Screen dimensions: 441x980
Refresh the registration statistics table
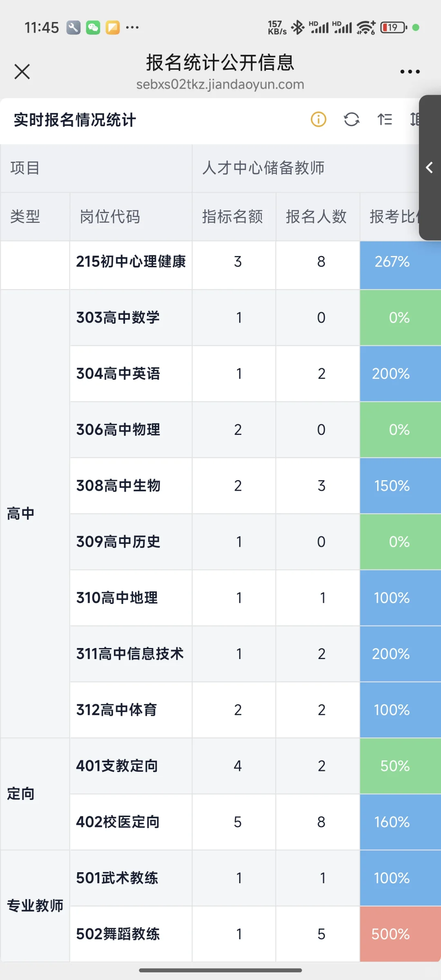[352, 120]
